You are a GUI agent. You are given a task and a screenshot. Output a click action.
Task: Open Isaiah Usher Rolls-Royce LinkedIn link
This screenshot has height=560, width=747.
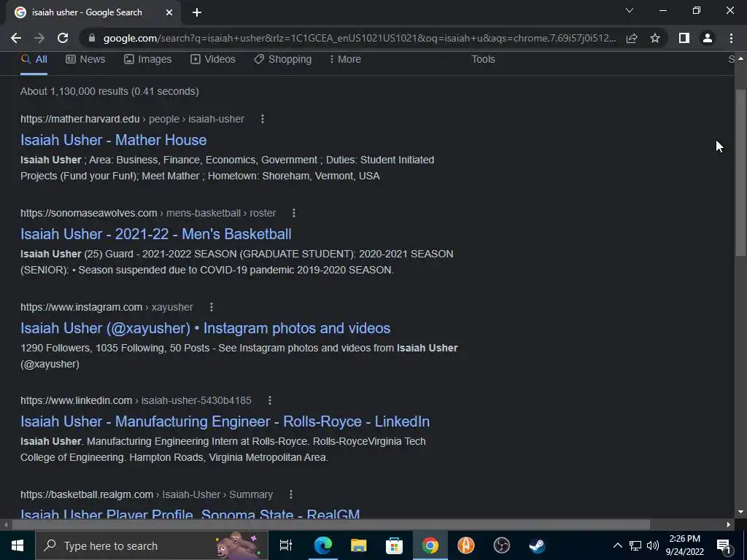pyautogui.click(x=225, y=421)
